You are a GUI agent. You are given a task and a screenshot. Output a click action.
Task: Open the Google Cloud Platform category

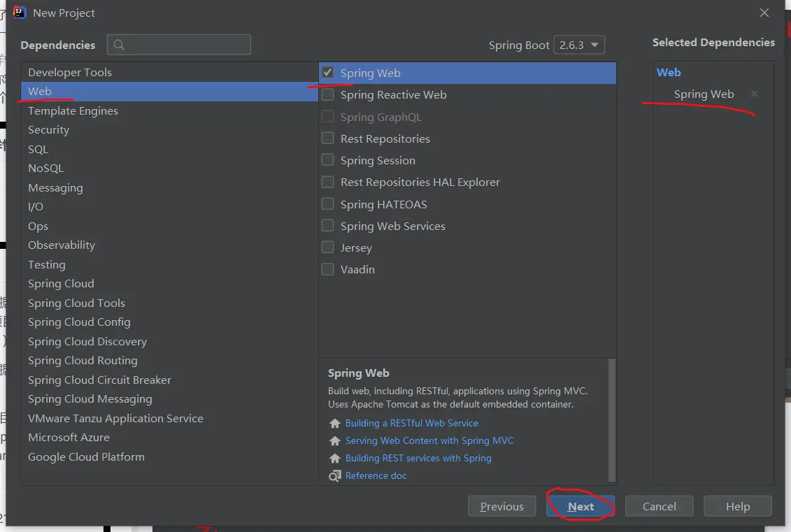(x=169, y=457)
